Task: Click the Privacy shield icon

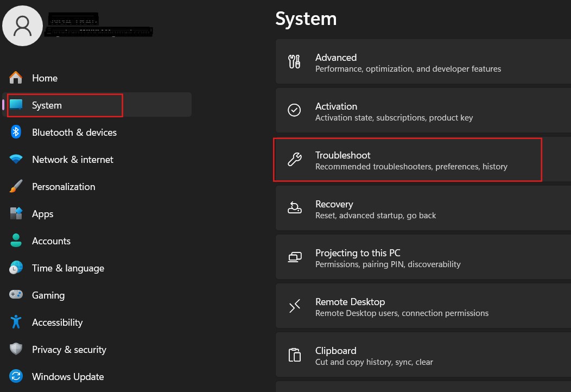Action: (16, 349)
